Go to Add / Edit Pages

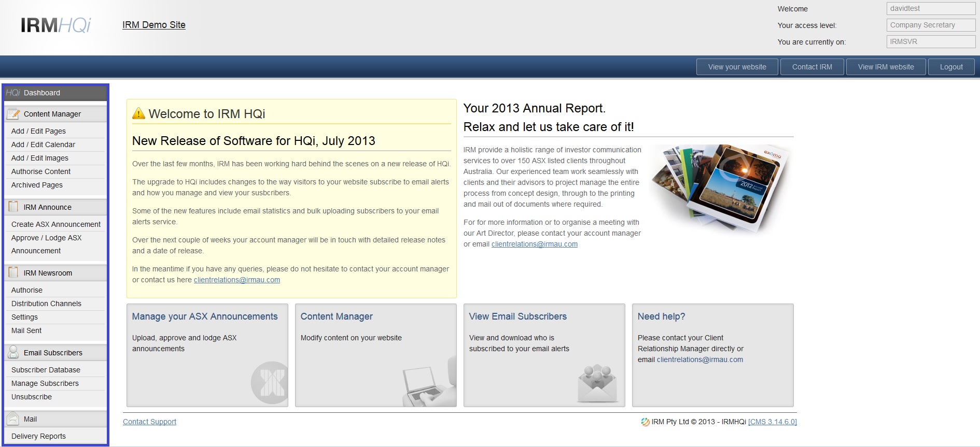(x=38, y=131)
